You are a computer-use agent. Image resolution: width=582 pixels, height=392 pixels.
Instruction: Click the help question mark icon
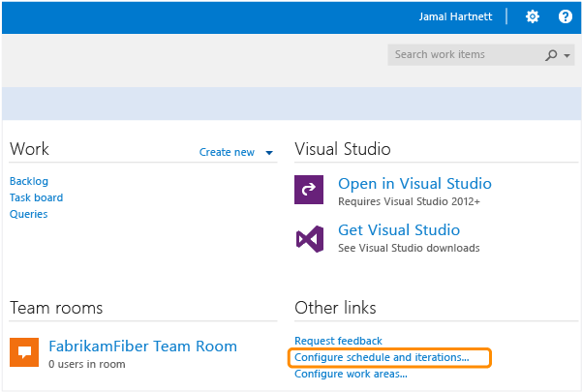coord(566,17)
